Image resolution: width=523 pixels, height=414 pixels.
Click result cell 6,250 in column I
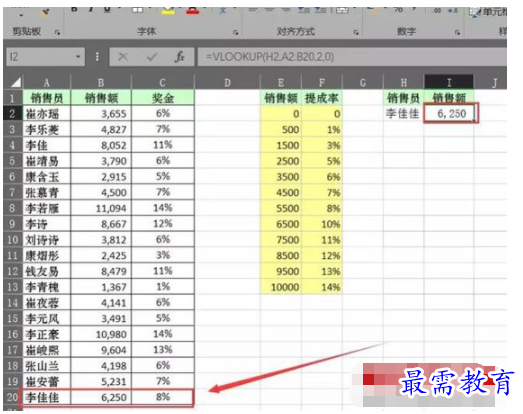point(449,114)
